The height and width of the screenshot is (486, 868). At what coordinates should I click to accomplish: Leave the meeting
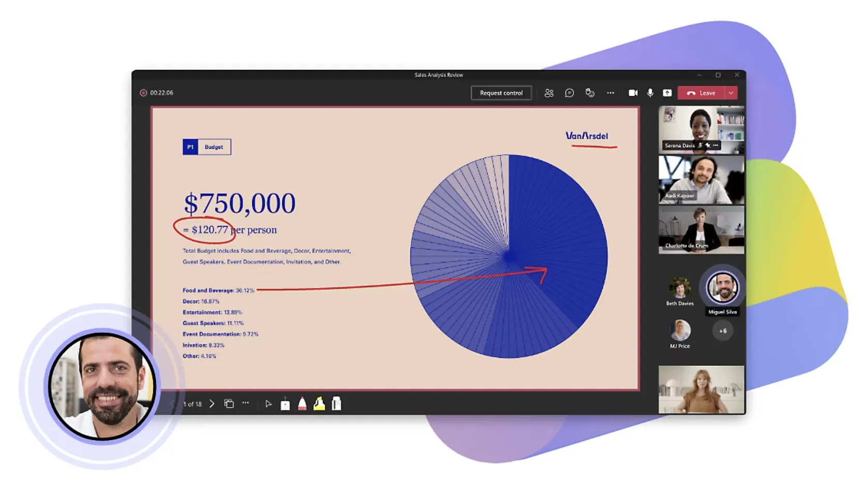pyautogui.click(x=701, y=93)
